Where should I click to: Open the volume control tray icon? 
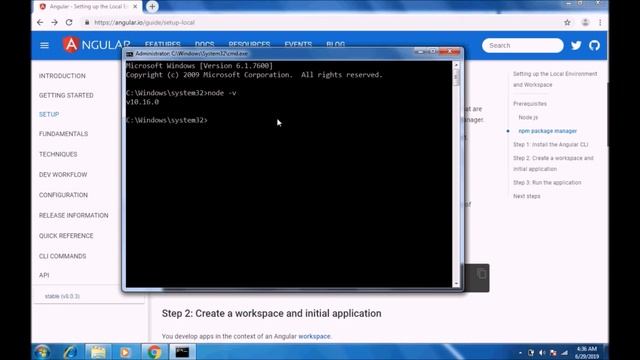point(542,353)
